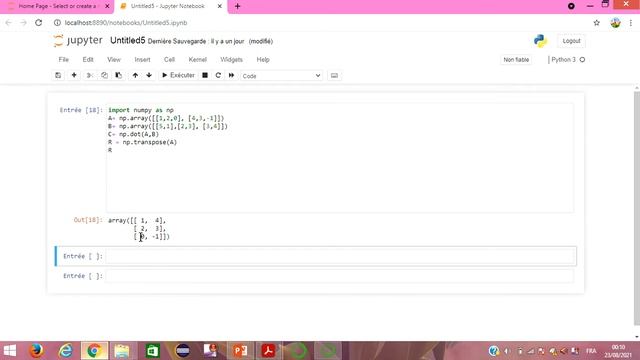Open the Windows Store taskbar icon
640x360 pixels.
[153, 351]
